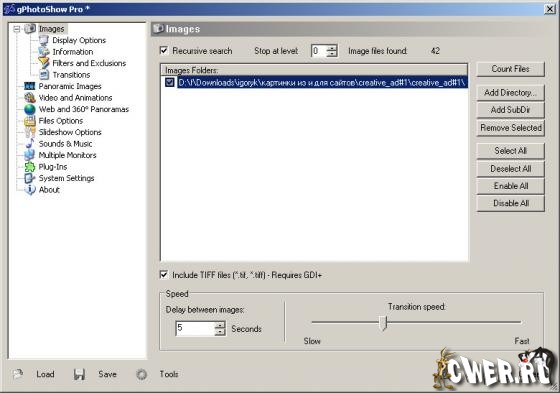Toggle checkbox of the creative_ad#1 folder entry
Viewport: 560px width, 393px height.
pos(170,83)
